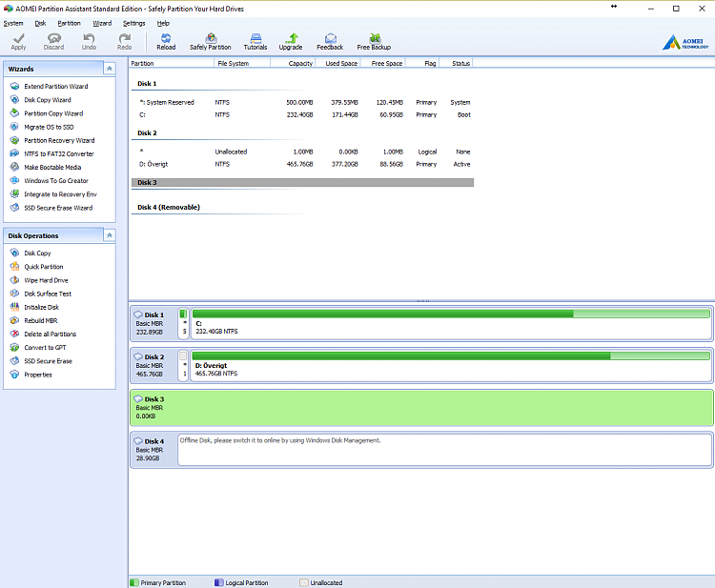Sort by File System column header
The width and height of the screenshot is (715, 588).
tap(242, 63)
